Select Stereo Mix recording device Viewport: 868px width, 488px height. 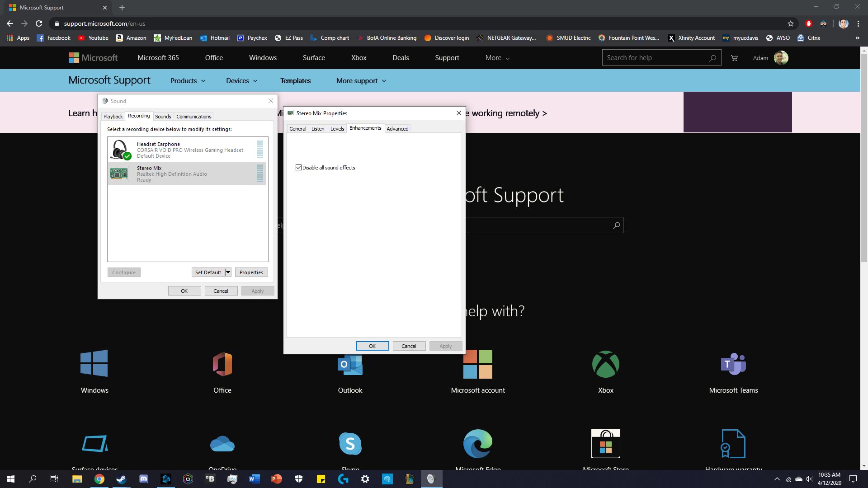click(187, 174)
